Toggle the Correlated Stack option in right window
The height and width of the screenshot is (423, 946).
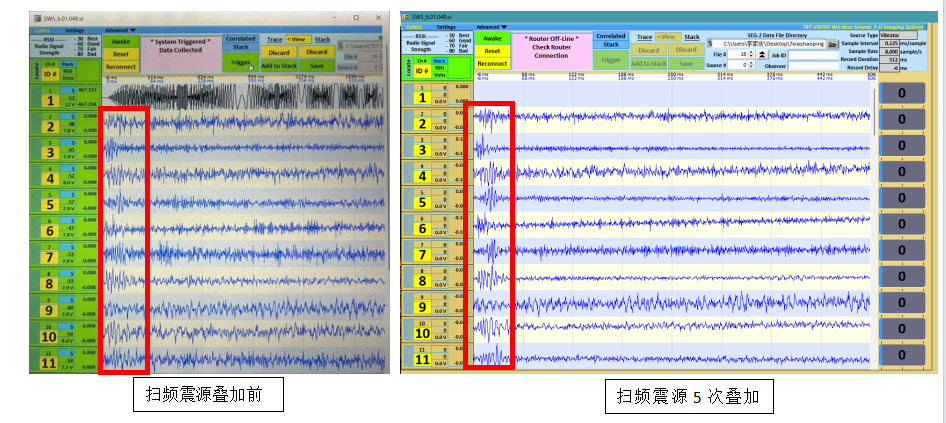tap(611, 39)
